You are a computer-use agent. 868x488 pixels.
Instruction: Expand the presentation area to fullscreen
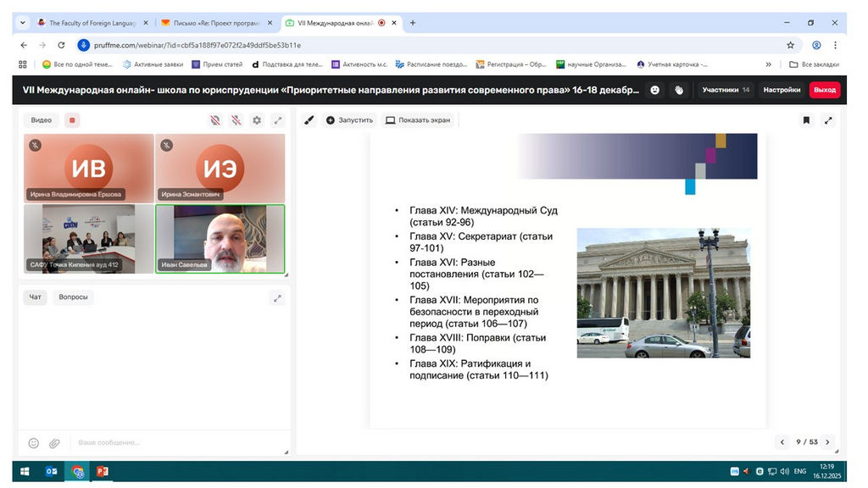click(828, 120)
